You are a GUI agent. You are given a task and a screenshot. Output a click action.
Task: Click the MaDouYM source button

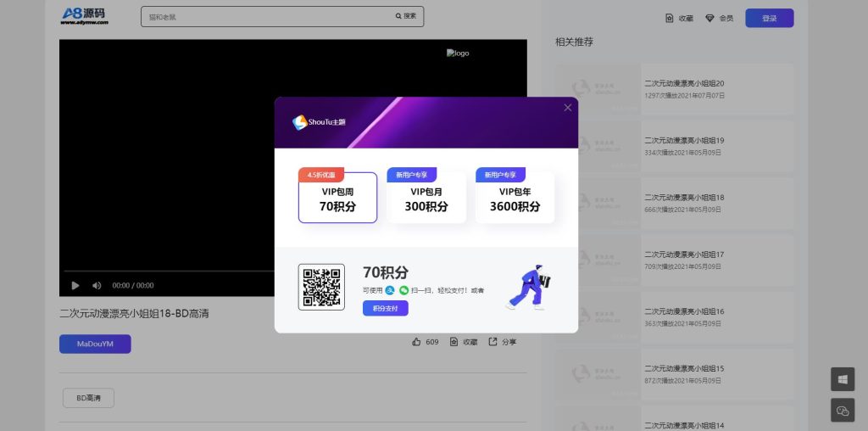[95, 344]
